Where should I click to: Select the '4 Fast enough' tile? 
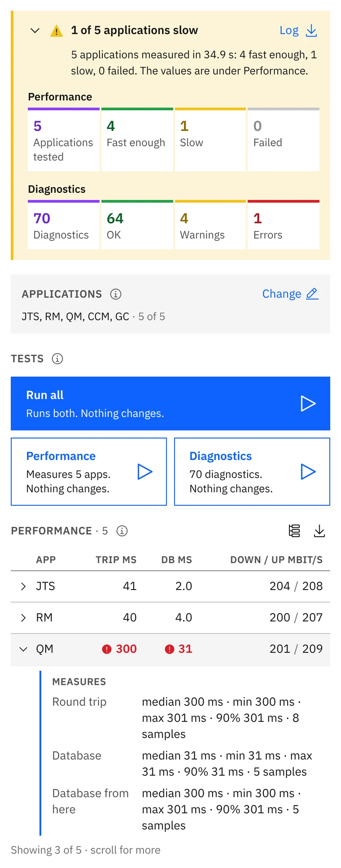click(137, 139)
